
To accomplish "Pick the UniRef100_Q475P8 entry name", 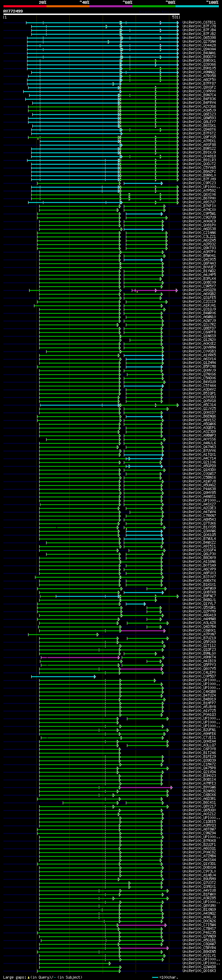I will click(x=199, y=768).
